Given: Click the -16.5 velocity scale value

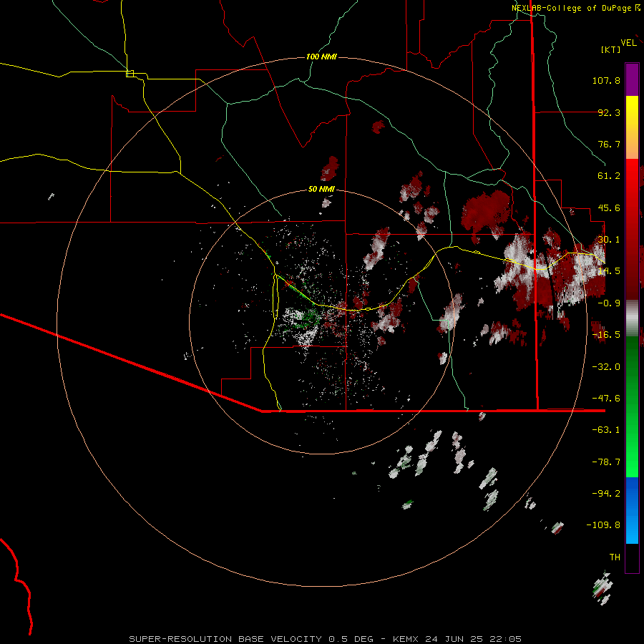Looking at the screenshot, I should 606,335.
